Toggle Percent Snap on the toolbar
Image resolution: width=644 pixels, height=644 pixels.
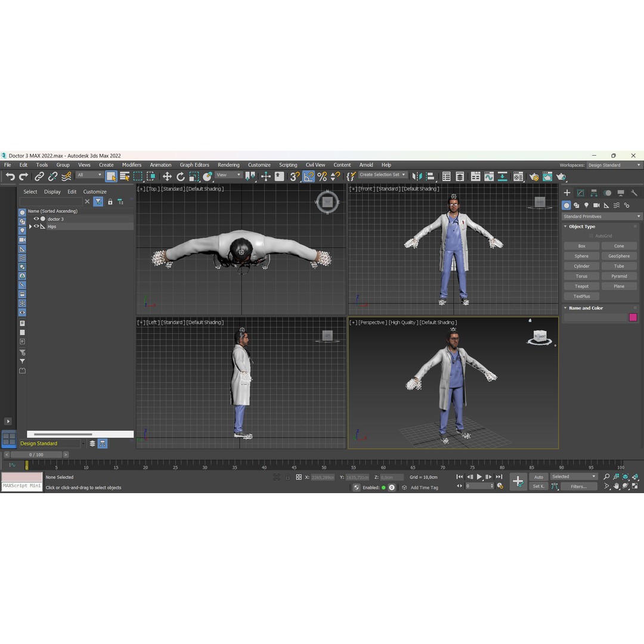tap(322, 177)
